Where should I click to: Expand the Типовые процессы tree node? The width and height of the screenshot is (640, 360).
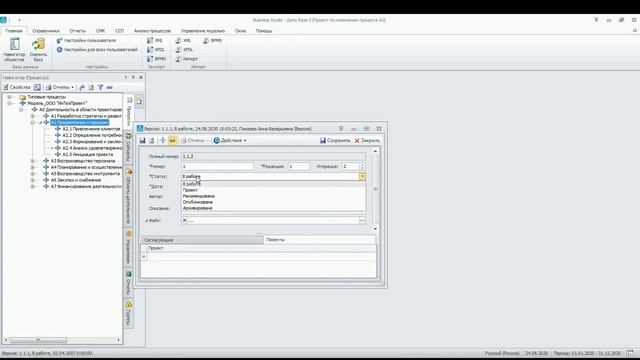coord(9,97)
